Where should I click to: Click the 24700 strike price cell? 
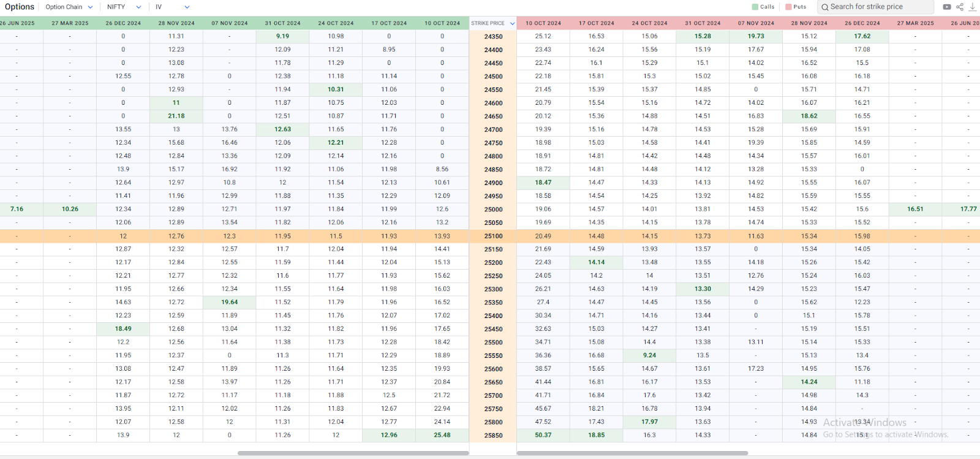[x=493, y=130]
